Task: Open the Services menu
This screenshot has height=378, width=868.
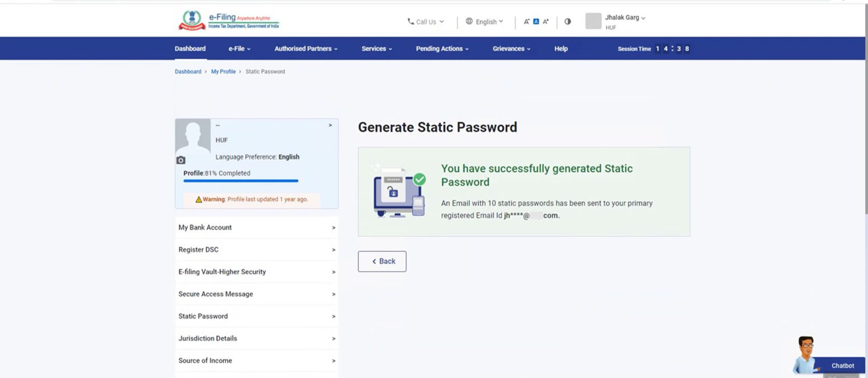Action: [376, 49]
